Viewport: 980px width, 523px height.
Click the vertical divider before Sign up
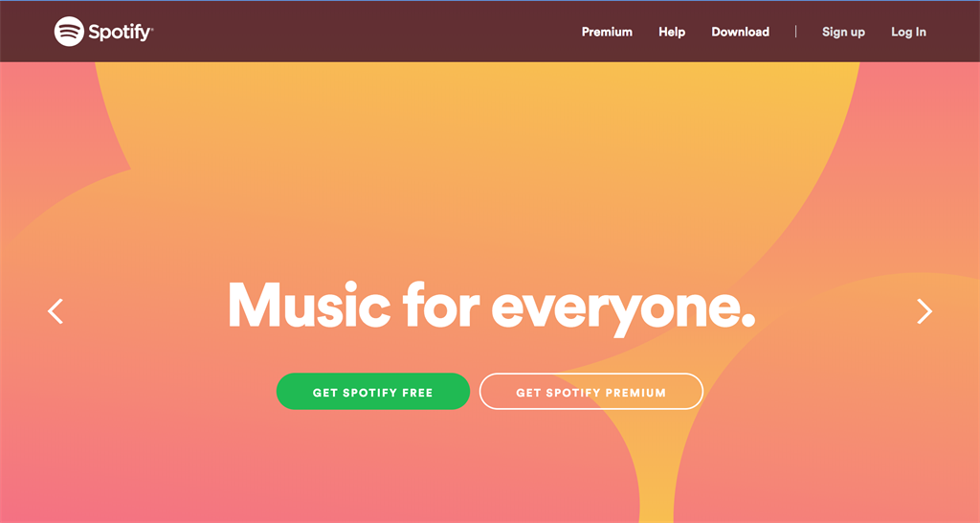pos(795,32)
